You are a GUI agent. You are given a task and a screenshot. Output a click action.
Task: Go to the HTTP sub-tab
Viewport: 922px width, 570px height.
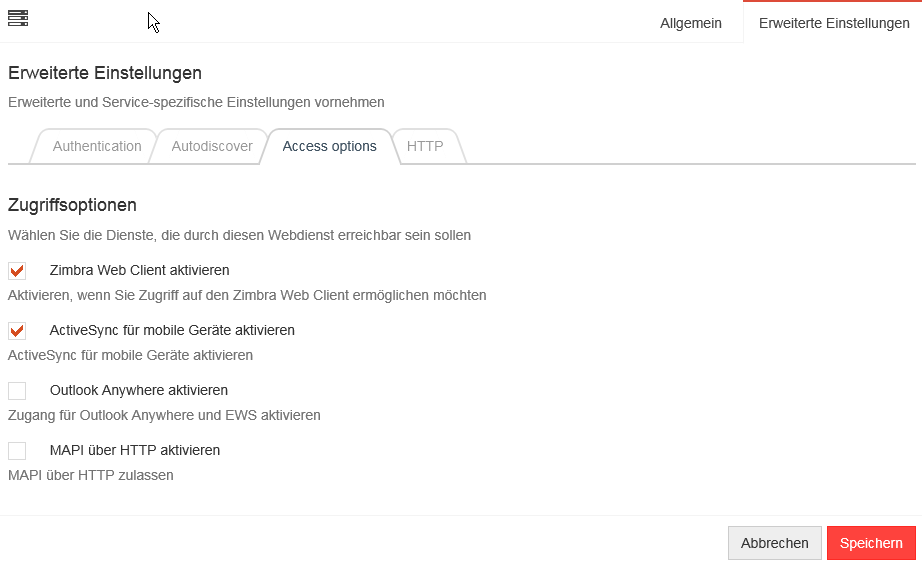pos(425,146)
